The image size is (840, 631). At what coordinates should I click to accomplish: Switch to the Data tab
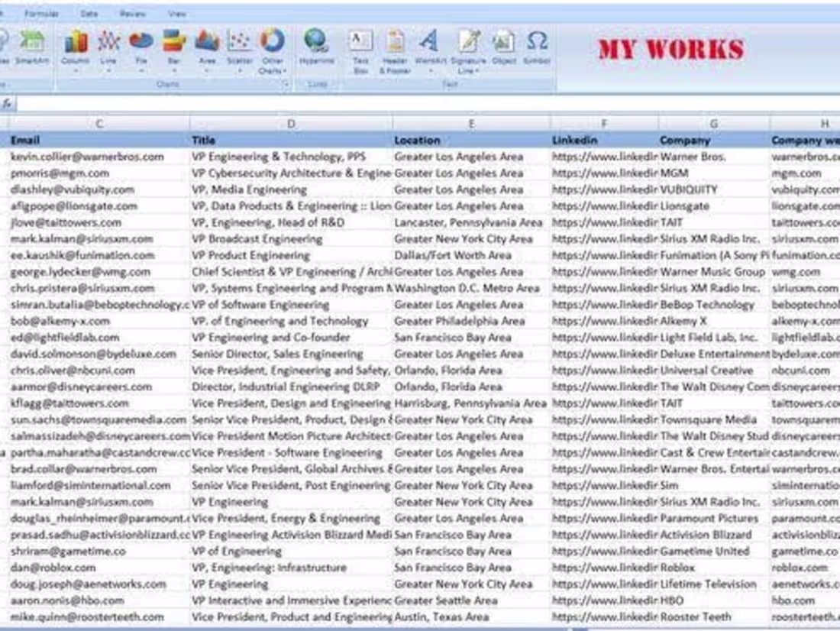(x=89, y=14)
